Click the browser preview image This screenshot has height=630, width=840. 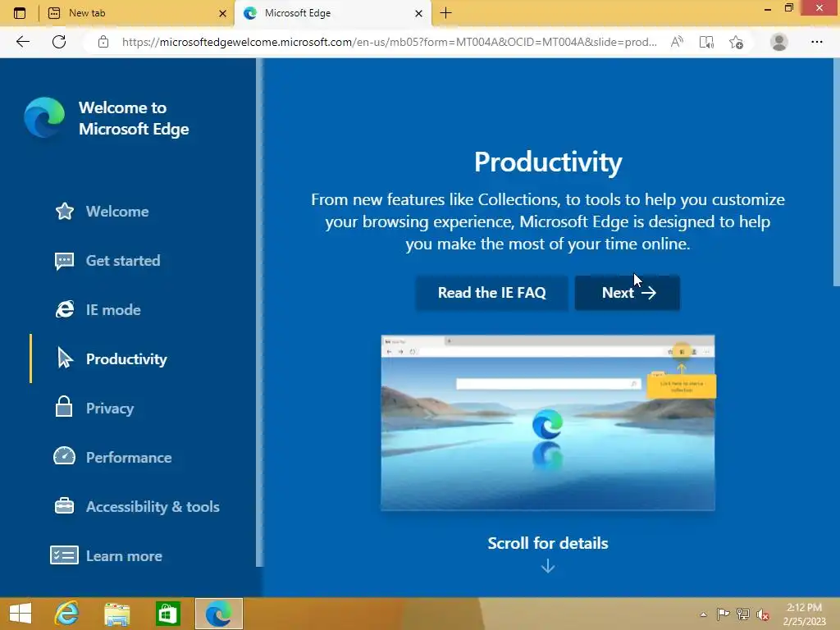(547, 422)
